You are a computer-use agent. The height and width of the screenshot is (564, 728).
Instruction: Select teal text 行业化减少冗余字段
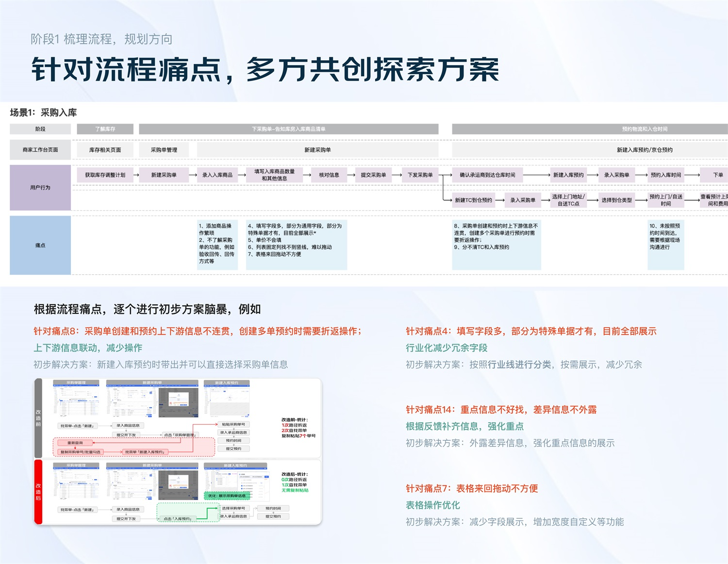(x=447, y=348)
